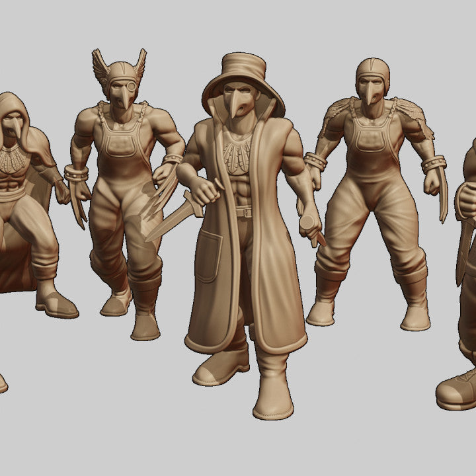Select the sneaker of the far right figure
Viewport: 476px width, 476px height.
tap(458, 390)
